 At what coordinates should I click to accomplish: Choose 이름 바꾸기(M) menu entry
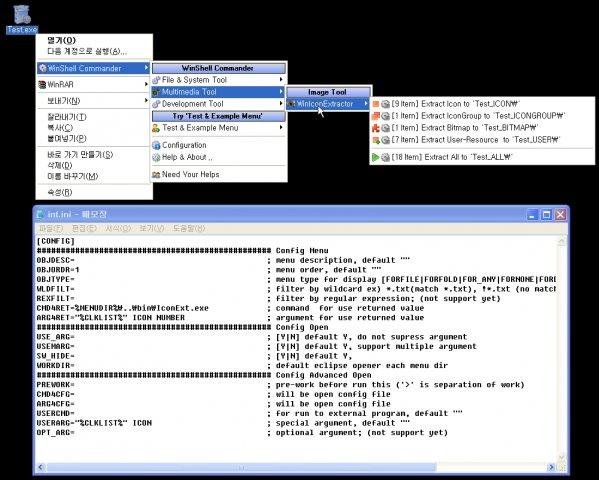point(94,176)
